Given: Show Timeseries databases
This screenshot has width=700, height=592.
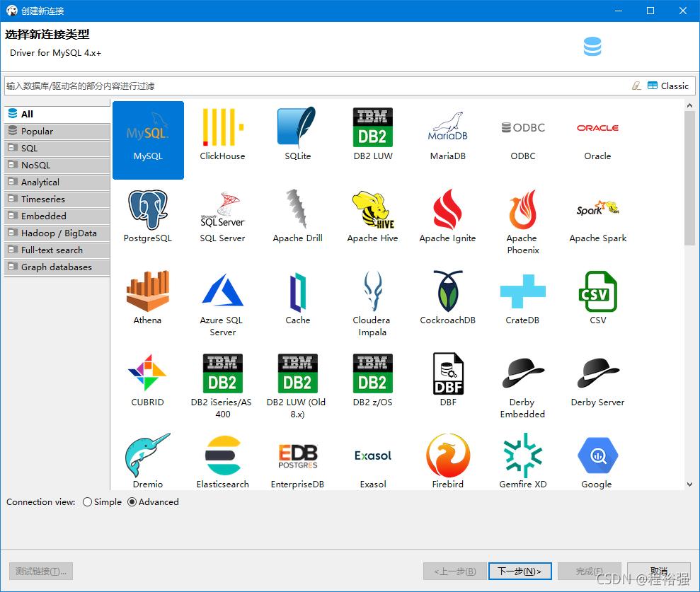Looking at the screenshot, I should tap(57, 199).
